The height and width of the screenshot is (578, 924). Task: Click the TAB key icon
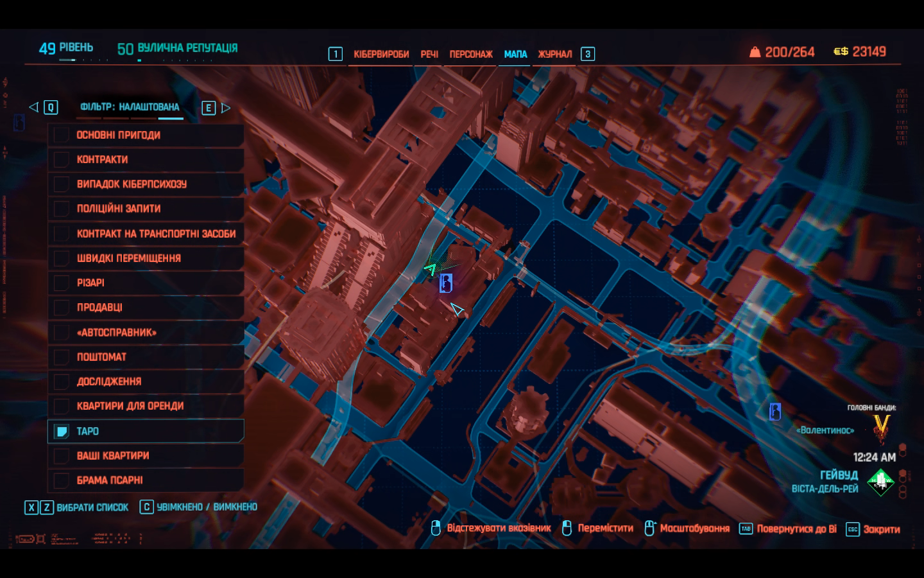pos(746,529)
